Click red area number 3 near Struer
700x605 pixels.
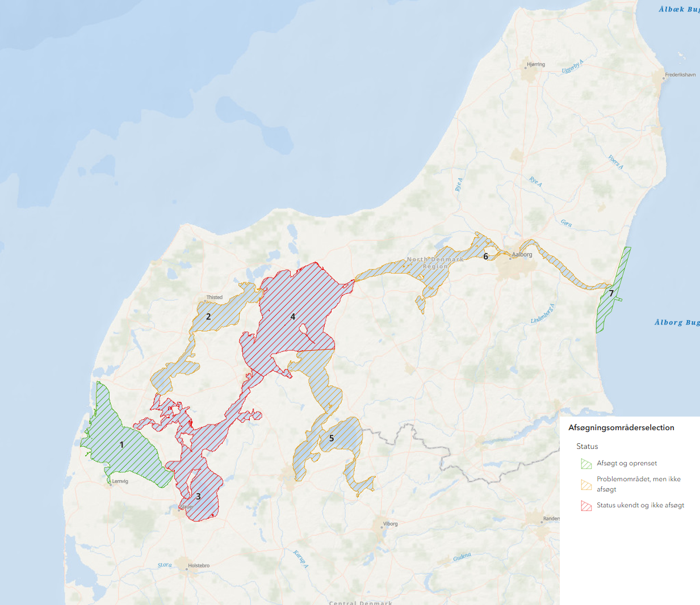coord(198,497)
